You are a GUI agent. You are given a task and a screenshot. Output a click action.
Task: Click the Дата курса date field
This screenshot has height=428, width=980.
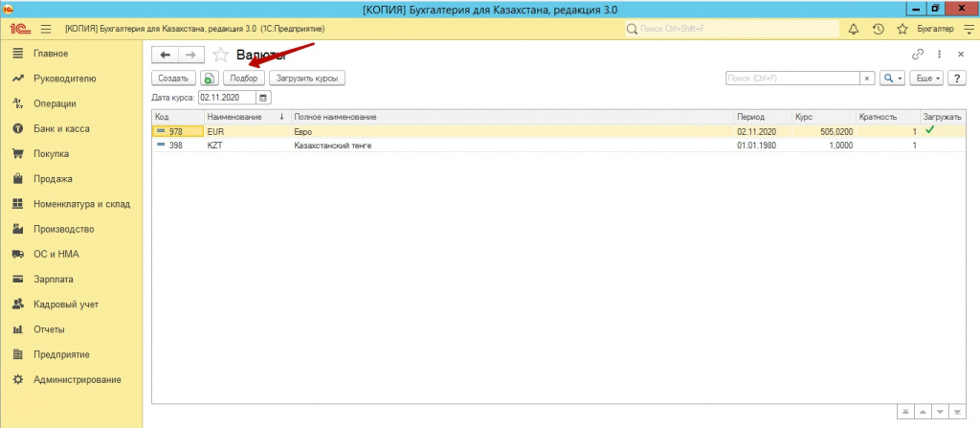[x=228, y=98]
